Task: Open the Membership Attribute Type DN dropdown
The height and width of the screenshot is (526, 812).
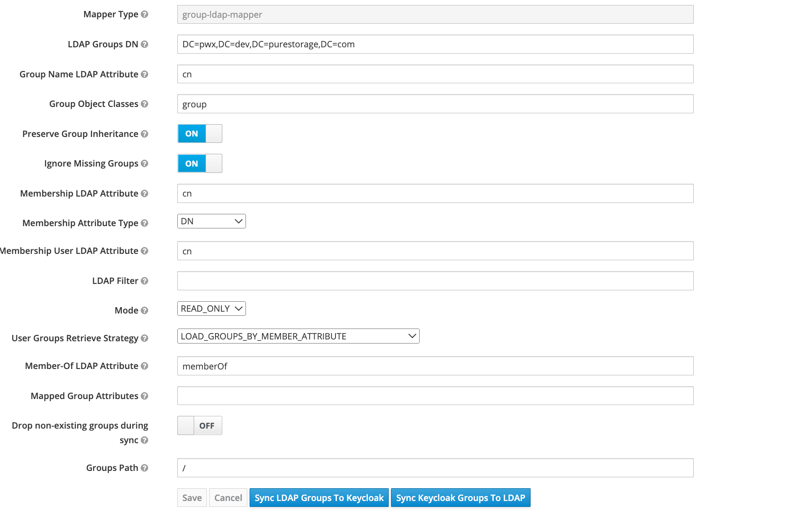Action: (x=211, y=221)
